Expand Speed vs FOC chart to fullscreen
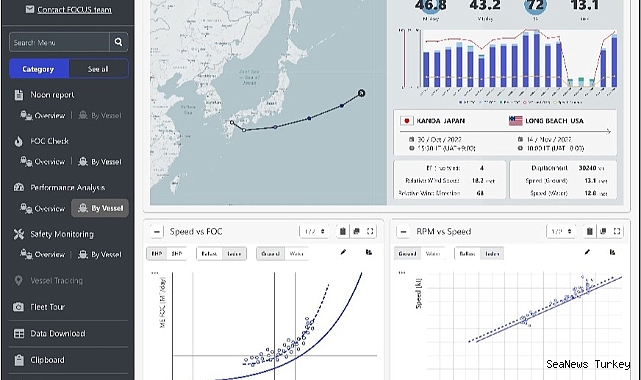 point(370,231)
